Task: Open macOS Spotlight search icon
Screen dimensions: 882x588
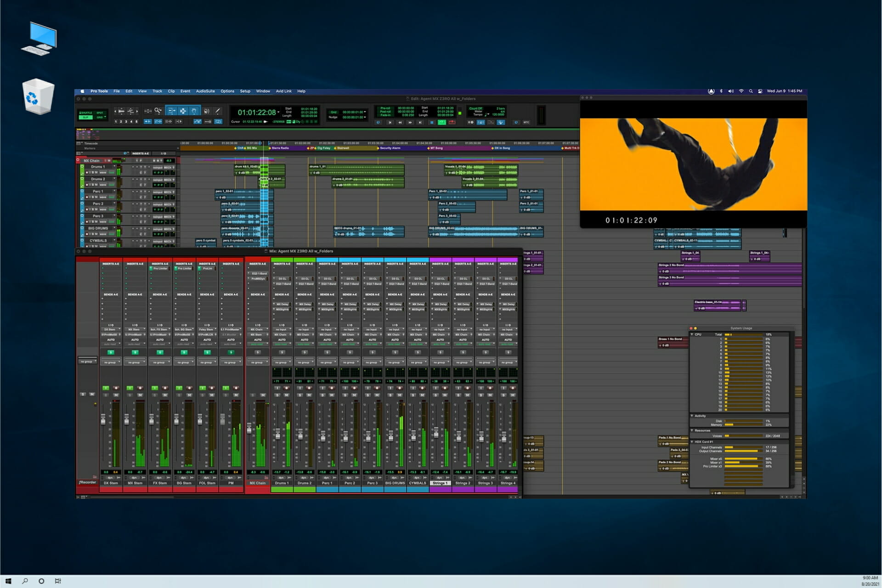Action: [751, 91]
